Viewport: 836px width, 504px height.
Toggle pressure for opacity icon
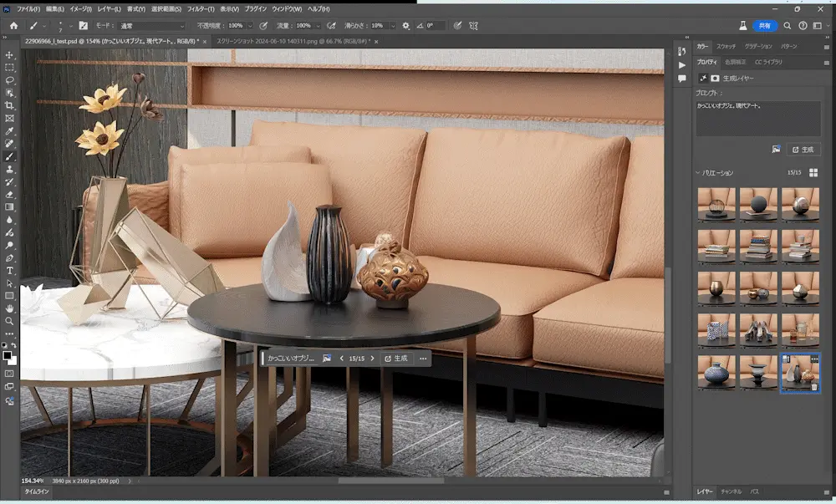coord(263,26)
